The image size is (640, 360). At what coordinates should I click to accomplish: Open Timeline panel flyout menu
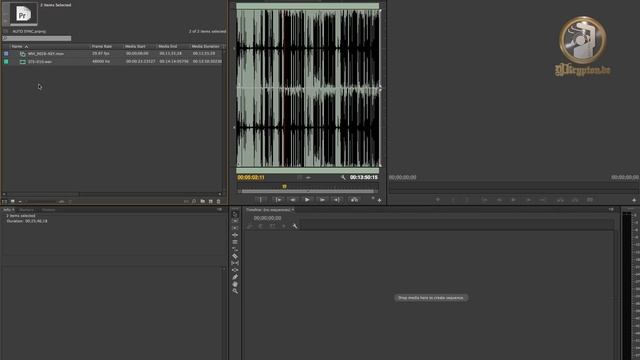611,209
